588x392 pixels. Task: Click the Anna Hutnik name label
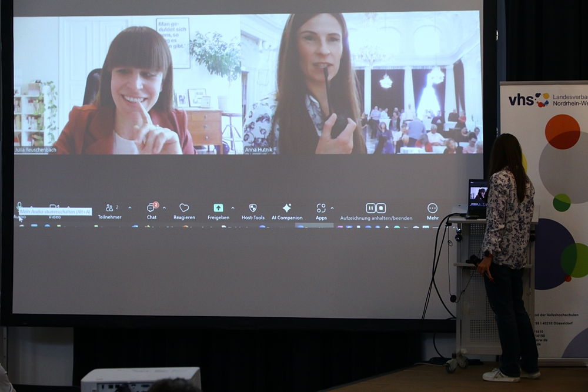[258, 150]
